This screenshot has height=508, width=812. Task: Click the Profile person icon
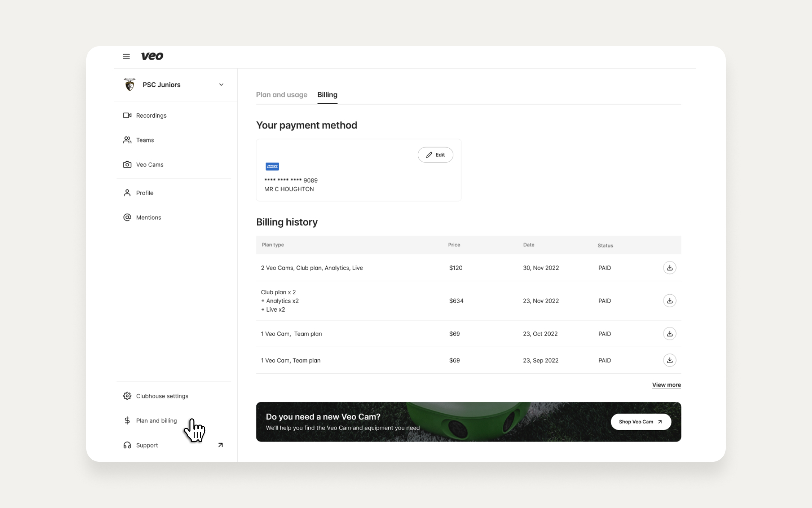coord(127,193)
